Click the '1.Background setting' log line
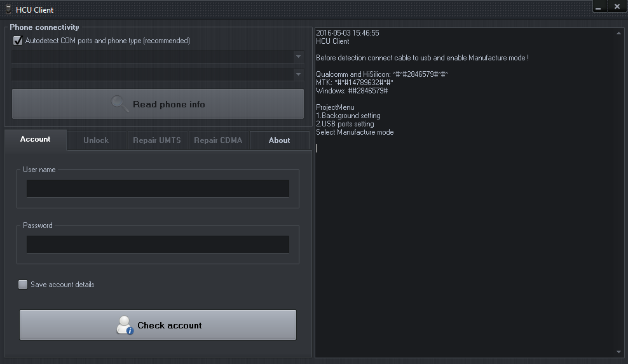Screen dimensions: 628x364 click(348, 116)
